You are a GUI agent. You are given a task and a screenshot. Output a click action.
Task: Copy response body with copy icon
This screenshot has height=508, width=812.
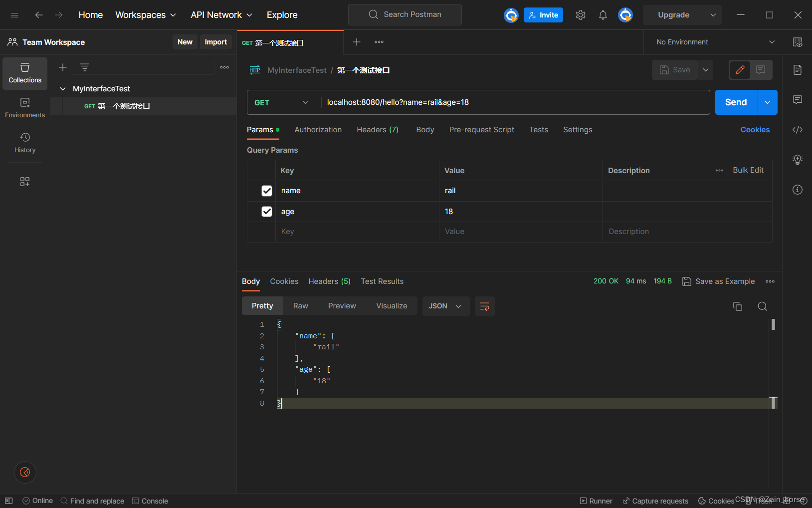[x=738, y=306]
